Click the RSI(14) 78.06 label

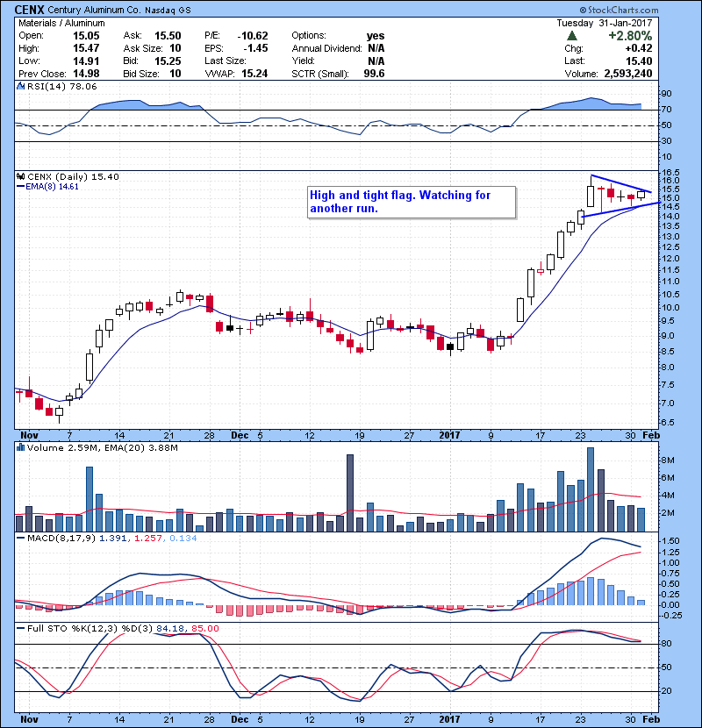pyautogui.click(x=61, y=86)
